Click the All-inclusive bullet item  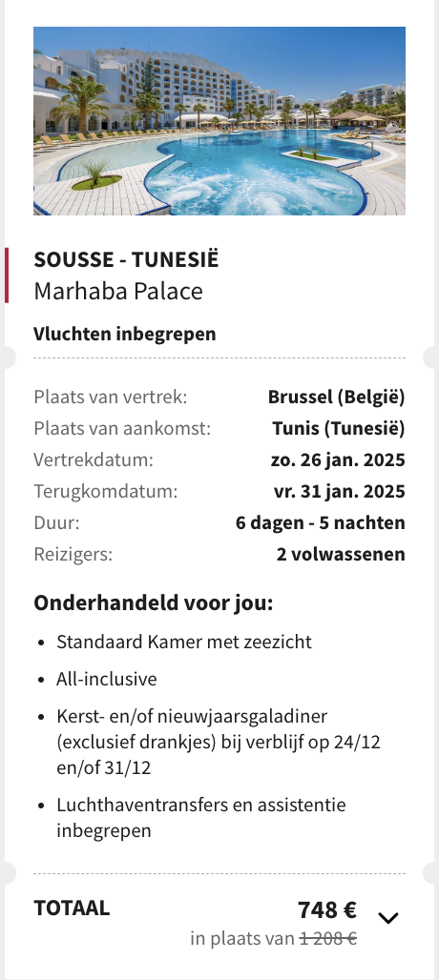point(106,679)
